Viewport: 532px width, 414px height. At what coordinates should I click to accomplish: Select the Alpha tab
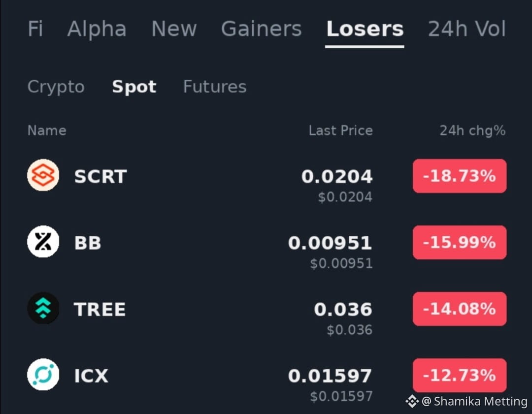click(97, 29)
